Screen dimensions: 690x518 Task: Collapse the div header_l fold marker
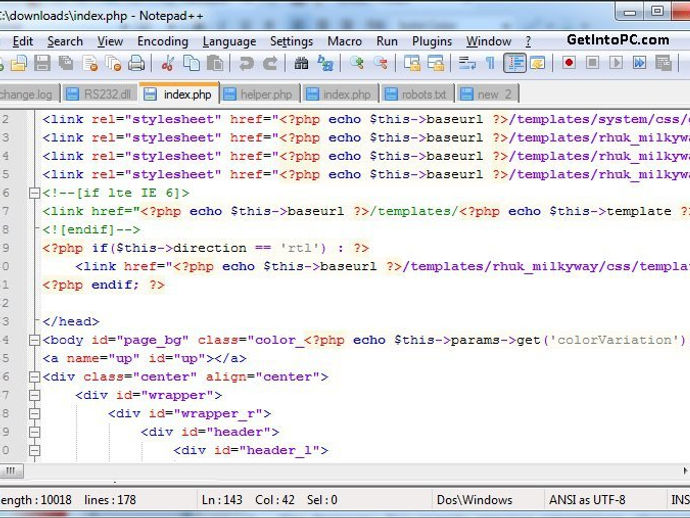[x=34, y=451]
